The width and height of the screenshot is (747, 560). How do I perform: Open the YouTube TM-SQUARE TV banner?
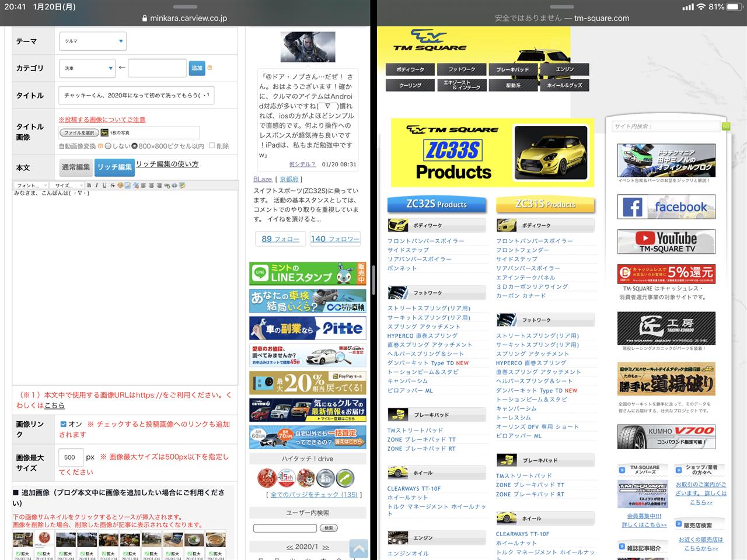pyautogui.click(x=666, y=242)
